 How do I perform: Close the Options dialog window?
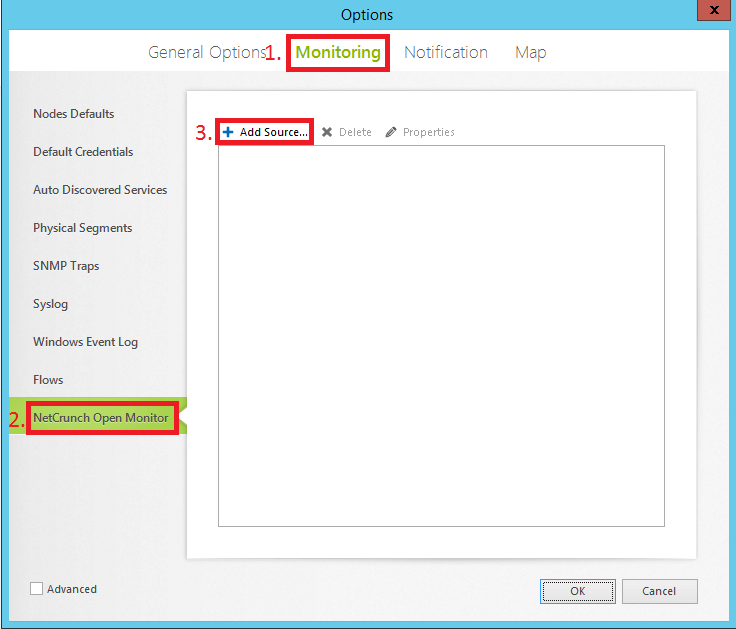tap(714, 10)
